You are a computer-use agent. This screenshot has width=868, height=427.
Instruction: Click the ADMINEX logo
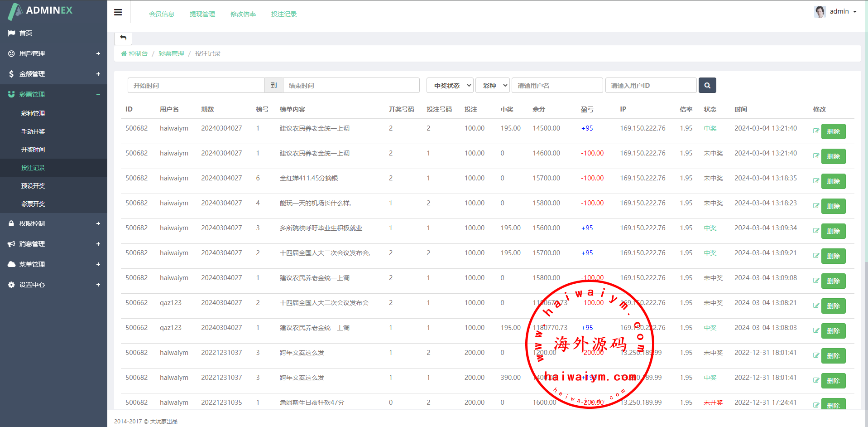pyautogui.click(x=41, y=11)
